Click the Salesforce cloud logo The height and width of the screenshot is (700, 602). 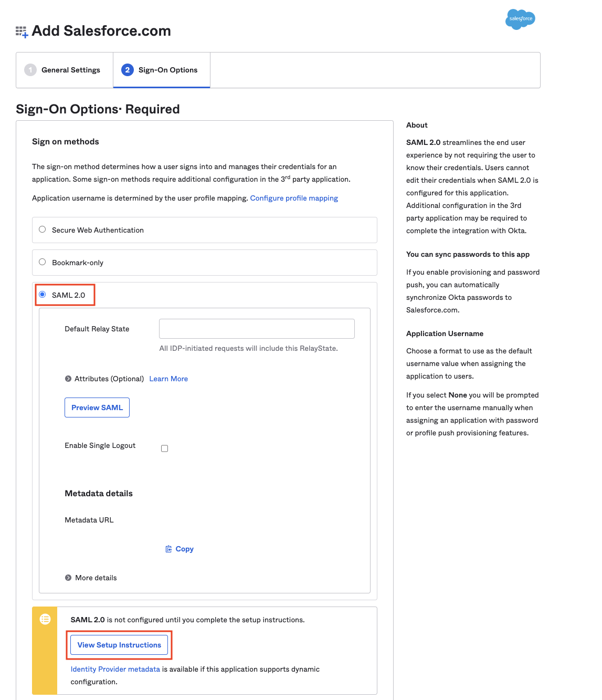tap(520, 19)
